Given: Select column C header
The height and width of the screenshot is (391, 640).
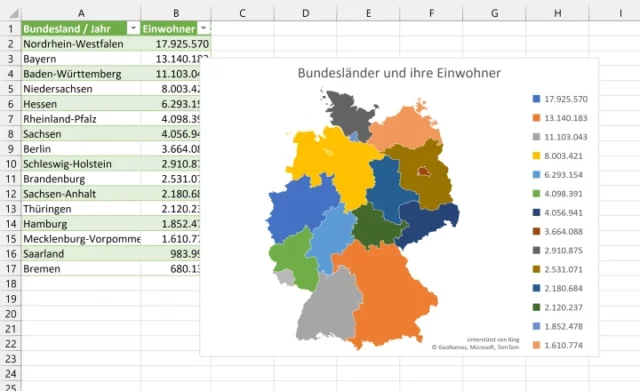Looking at the screenshot, I should pyautogui.click(x=242, y=13).
